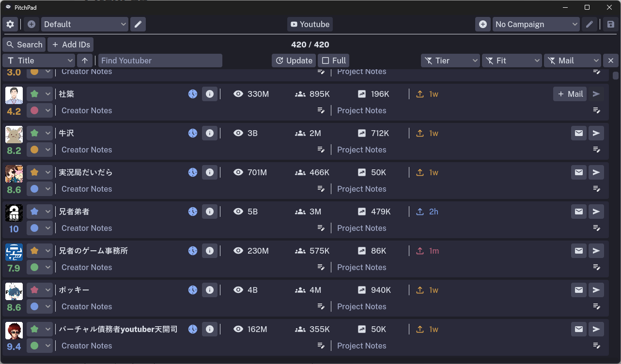Click the plus icon beside No Campaign
Viewport: 621px width, 364px height.
[483, 24]
